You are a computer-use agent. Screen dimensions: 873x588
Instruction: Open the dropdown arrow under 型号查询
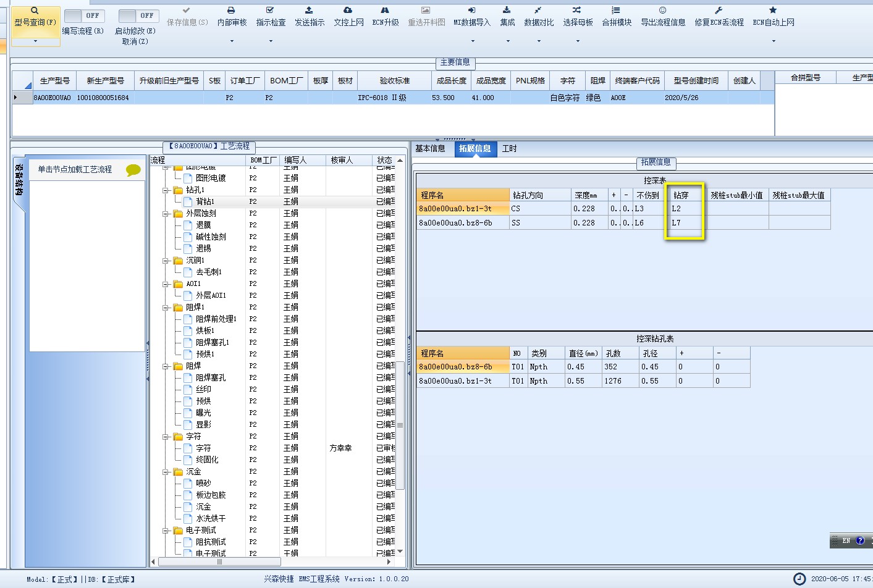click(x=35, y=41)
